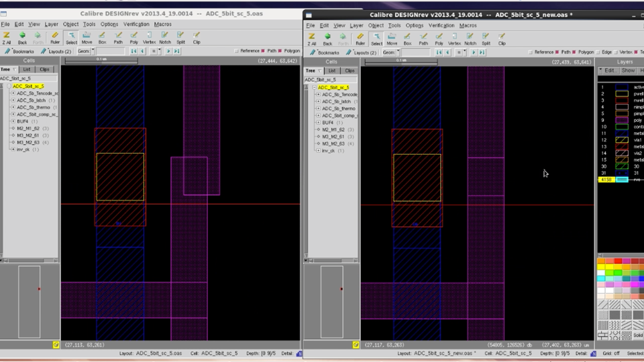Choose the Path tool in left window
The image size is (644, 362).
pyautogui.click(x=118, y=38)
